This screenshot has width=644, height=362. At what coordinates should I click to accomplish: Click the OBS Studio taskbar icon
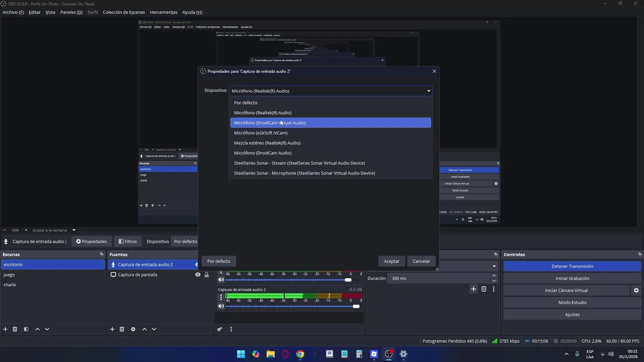click(x=389, y=354)
